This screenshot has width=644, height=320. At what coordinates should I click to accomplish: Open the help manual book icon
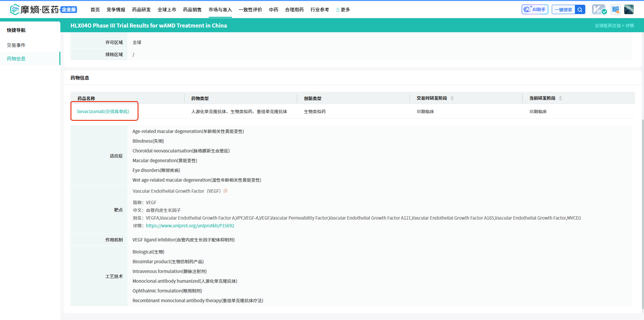point(615,9)
